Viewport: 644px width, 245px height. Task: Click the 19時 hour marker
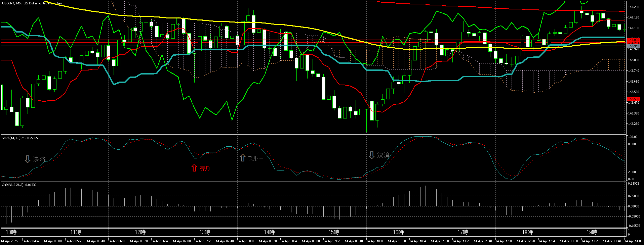point(592,232)
